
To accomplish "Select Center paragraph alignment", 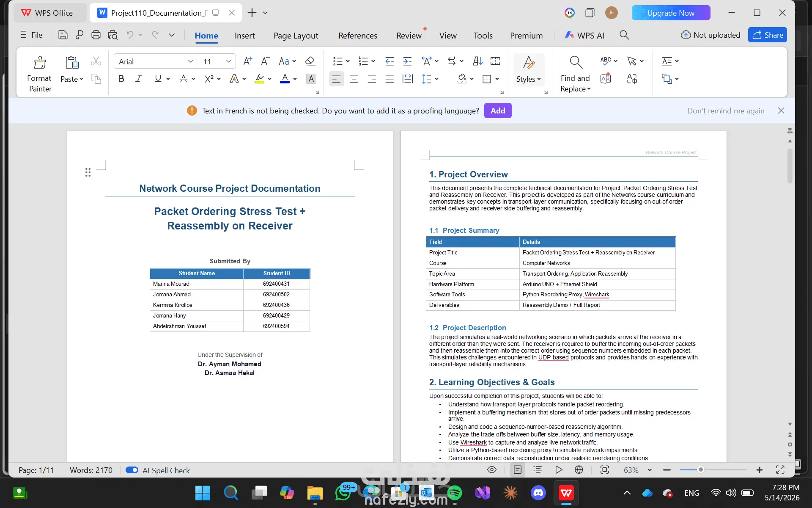I will [354, 79].
